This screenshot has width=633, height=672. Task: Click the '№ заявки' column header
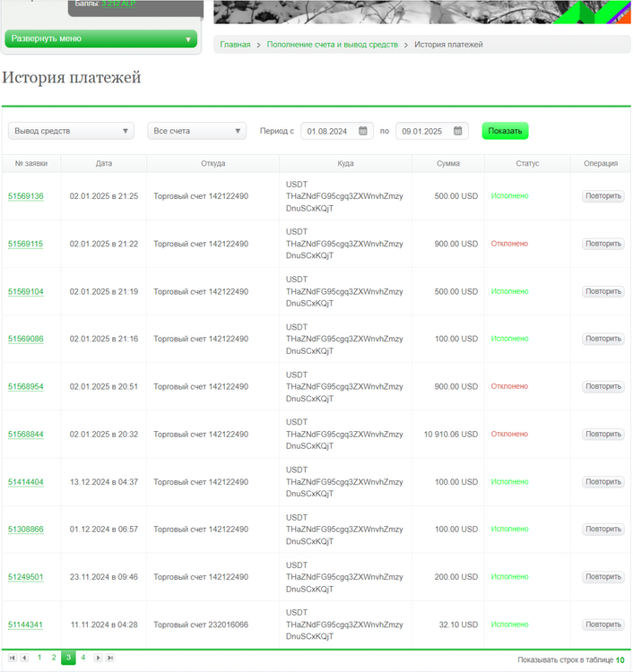pyautogui.click(x=31, y=163)
